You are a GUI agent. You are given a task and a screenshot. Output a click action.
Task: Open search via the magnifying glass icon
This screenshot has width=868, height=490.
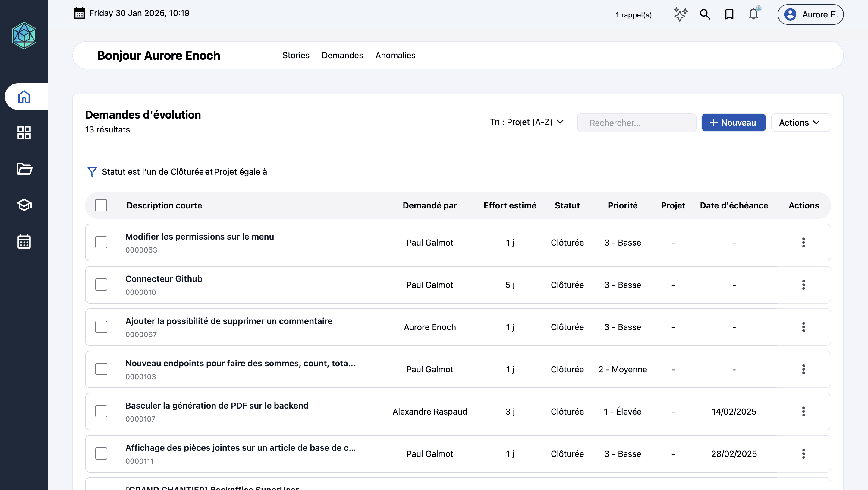point(705,14)
